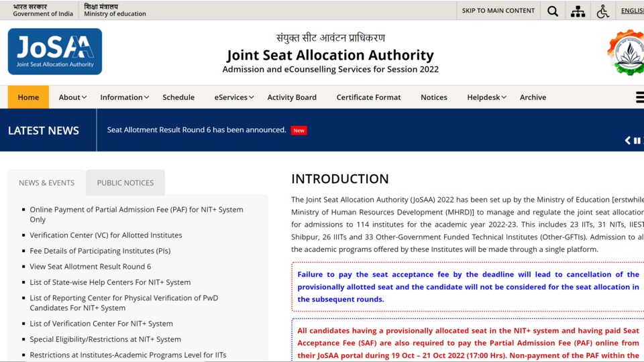Switch to Public Notices tab
644x362 pixels.
[x=125, y=182]
